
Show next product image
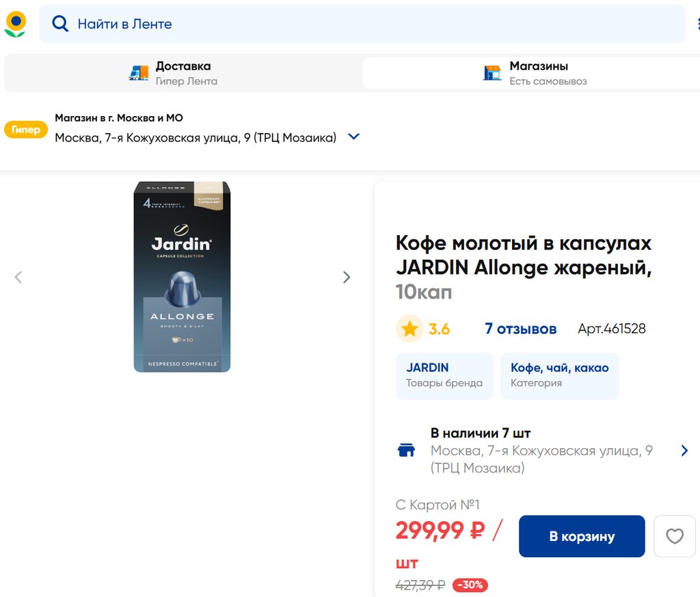tap(347, 277)
